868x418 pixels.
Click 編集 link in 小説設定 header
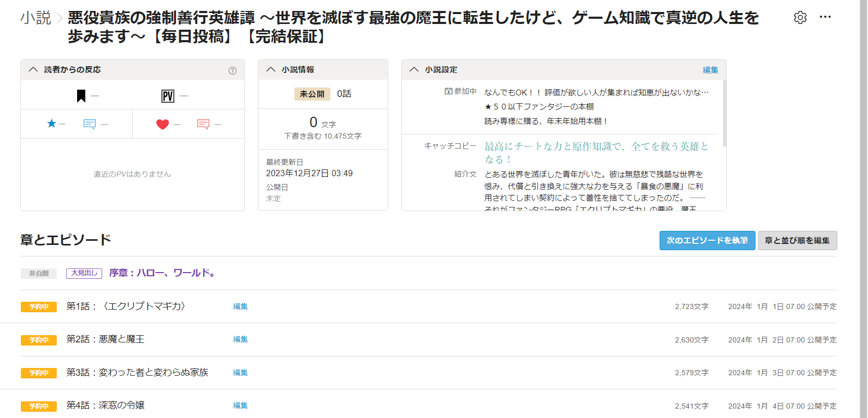710,70
